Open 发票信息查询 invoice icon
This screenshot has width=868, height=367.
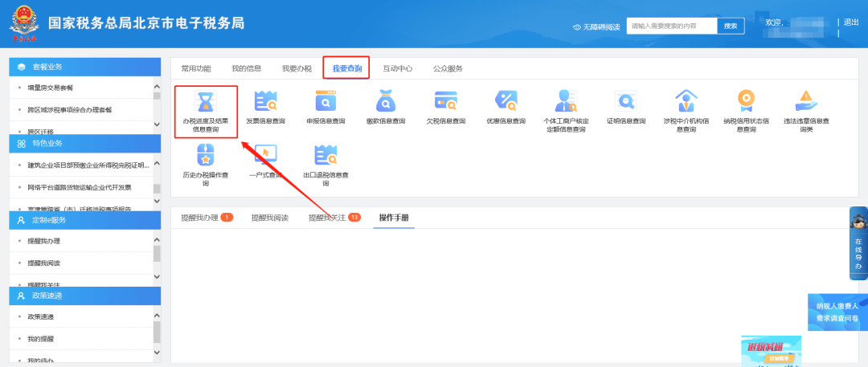(265, 100)
